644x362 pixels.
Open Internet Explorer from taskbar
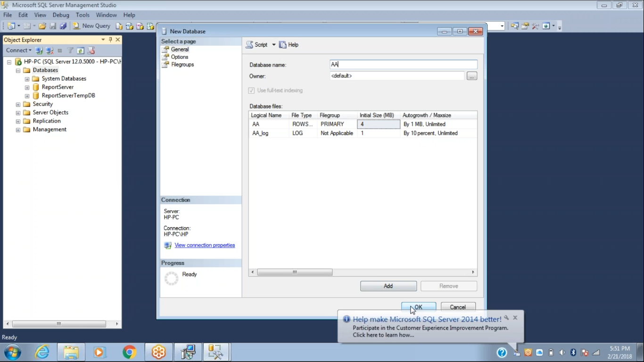(x=42, y=352)
